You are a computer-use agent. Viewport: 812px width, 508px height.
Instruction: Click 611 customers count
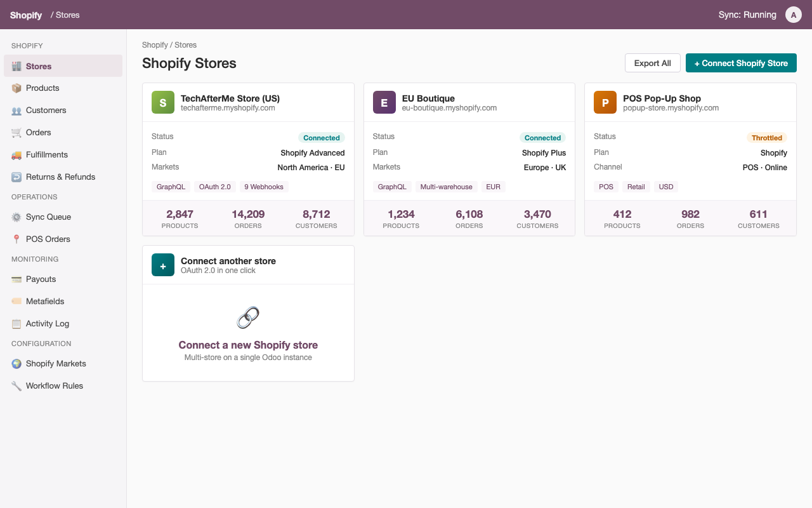(x=759, y=214)
